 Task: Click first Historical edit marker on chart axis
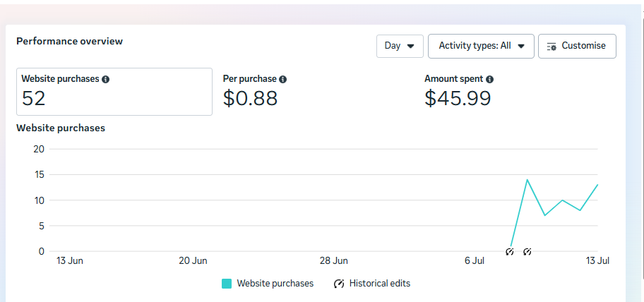[x=510, y=252]
